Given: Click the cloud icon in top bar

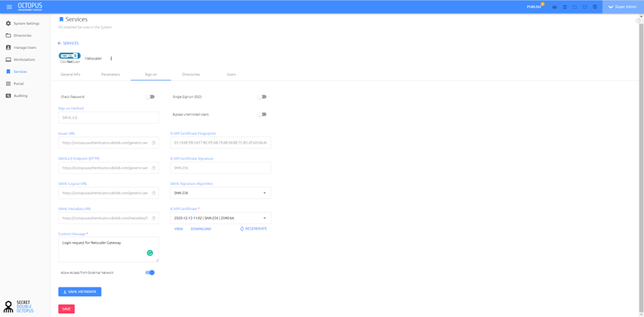Looking at the screenshot, I should pyautogui.click(x=555, y=7).
